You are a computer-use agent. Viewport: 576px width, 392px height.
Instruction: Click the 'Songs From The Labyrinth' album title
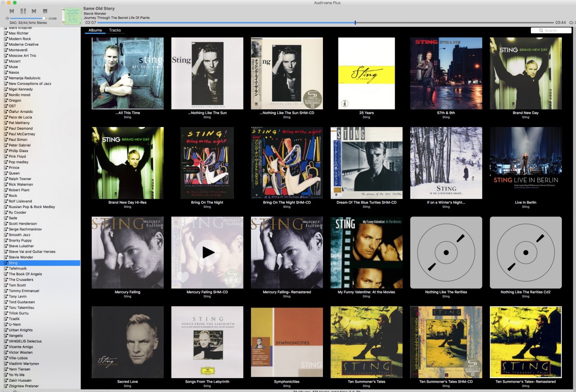pos(207,382)
